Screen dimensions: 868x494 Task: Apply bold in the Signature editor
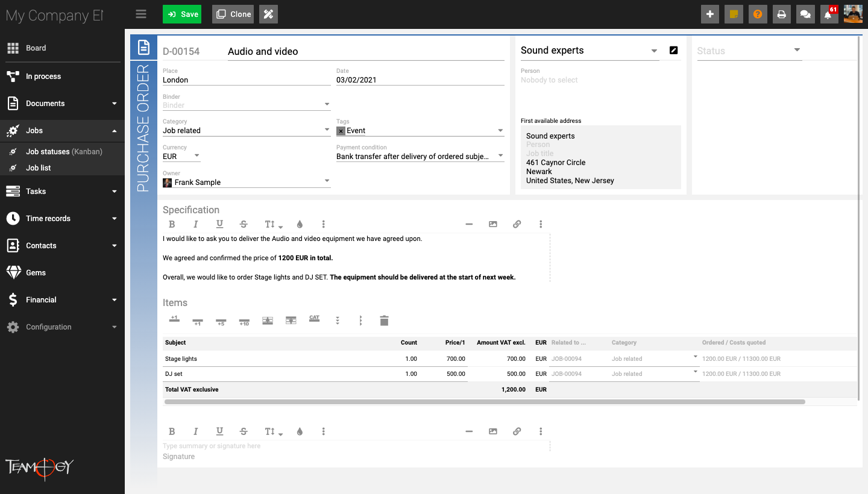[x=172, y=431]
